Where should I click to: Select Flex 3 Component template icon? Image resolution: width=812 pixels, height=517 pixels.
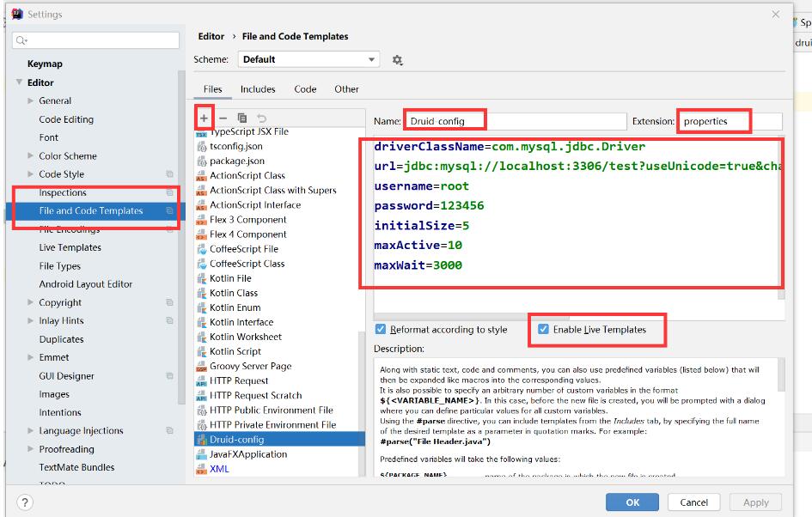(x=201, y=220)
